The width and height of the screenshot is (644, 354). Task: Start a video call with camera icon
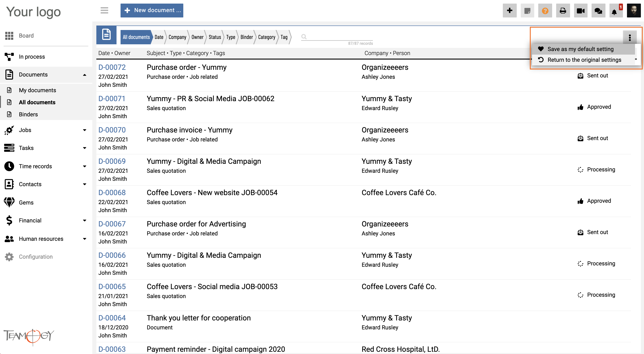pos(581,11)
